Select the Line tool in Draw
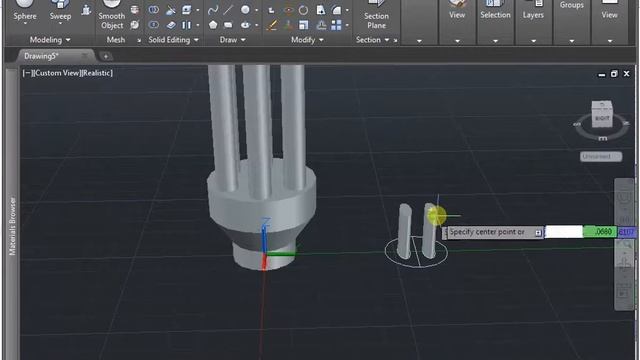Screen dimensions: 640x360 (228, 10)
